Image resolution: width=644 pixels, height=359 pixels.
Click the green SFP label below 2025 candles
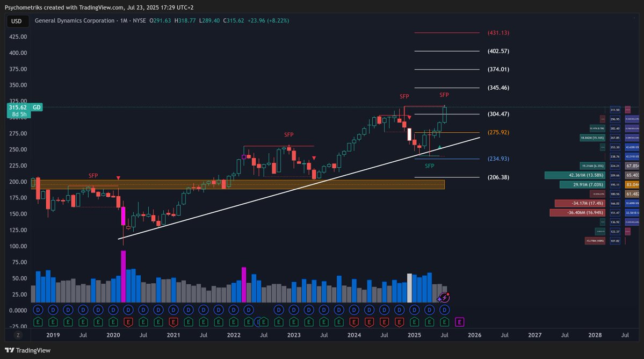429,166
